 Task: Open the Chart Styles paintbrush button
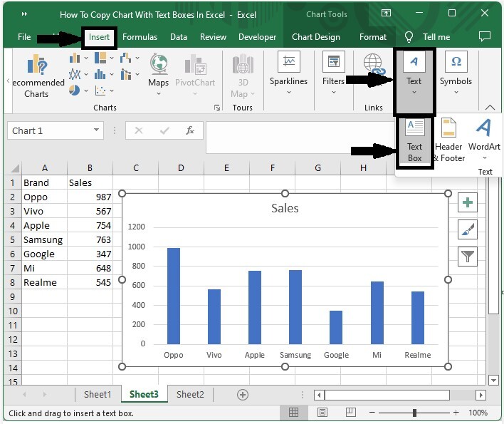[x=468, y=229]
